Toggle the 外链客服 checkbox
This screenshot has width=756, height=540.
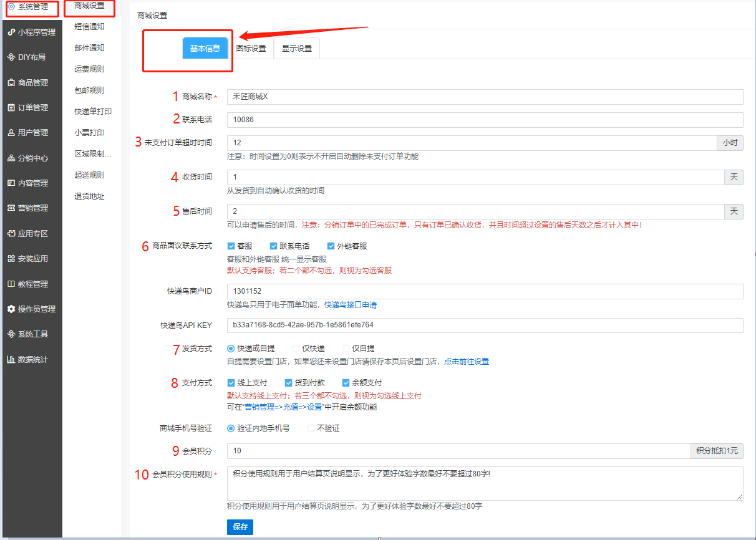click(331, 246)
